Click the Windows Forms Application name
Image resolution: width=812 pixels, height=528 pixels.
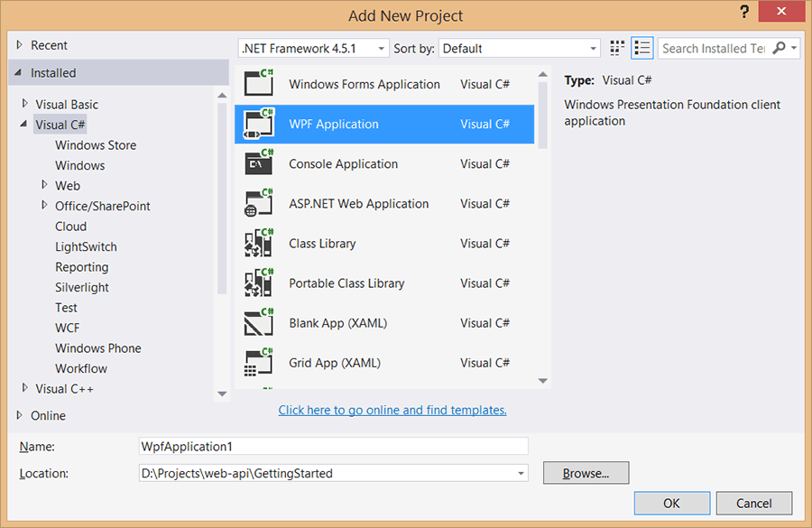click(364, 84)
